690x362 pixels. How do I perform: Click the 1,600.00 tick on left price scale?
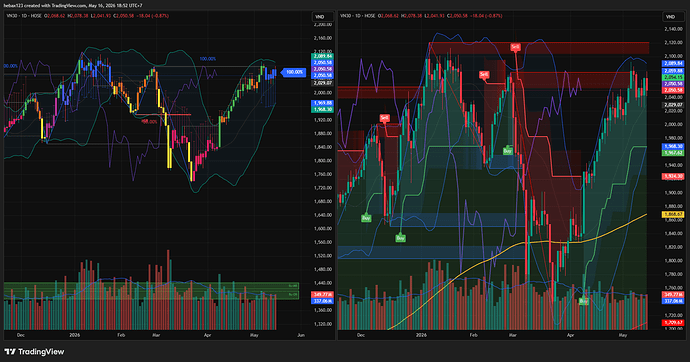[x=323, y=229]
